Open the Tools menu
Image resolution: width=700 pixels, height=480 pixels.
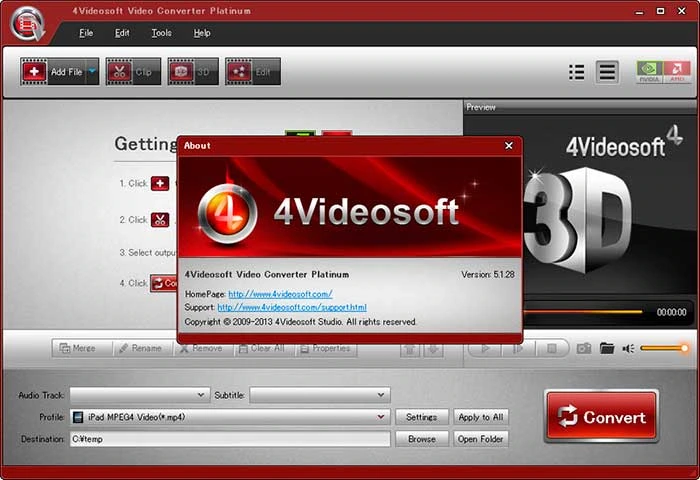click(161, 33)
